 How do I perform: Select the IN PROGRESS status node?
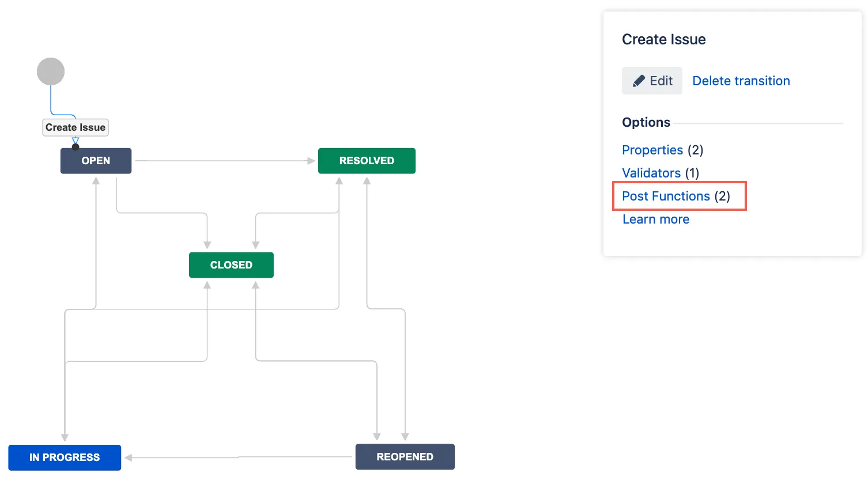[x=65, y=457]
